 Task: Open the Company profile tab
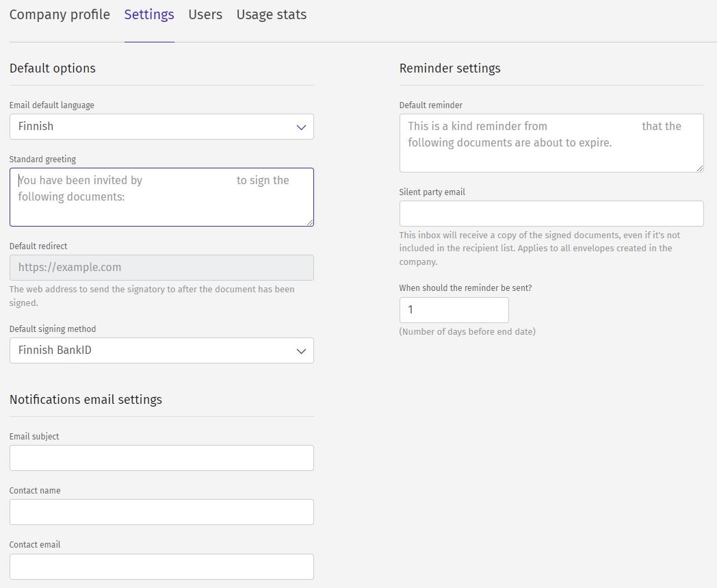60,14
